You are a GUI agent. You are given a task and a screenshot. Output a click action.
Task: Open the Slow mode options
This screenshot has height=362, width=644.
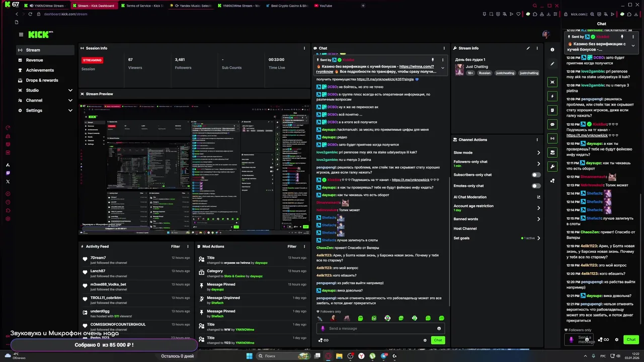(x=497, y=152)
